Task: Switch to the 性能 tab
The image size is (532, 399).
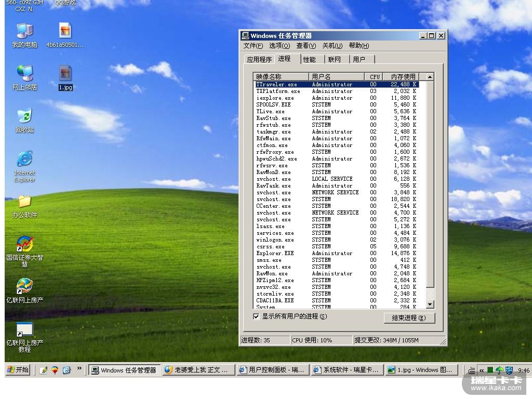Action: pyautogui.click(x=310, y=60)
